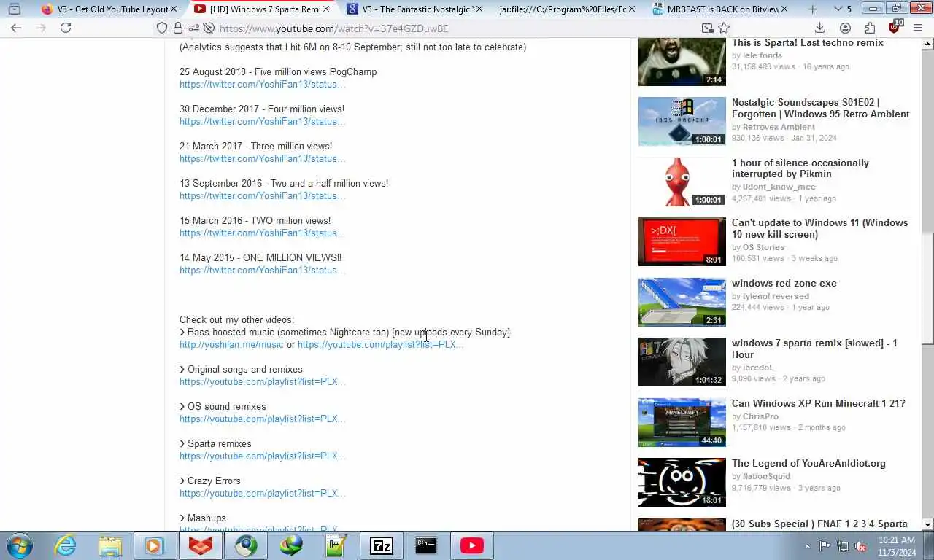Open the Firefox View button in the tab strip
Screen dimensions: 934x560
pos(14,9)
